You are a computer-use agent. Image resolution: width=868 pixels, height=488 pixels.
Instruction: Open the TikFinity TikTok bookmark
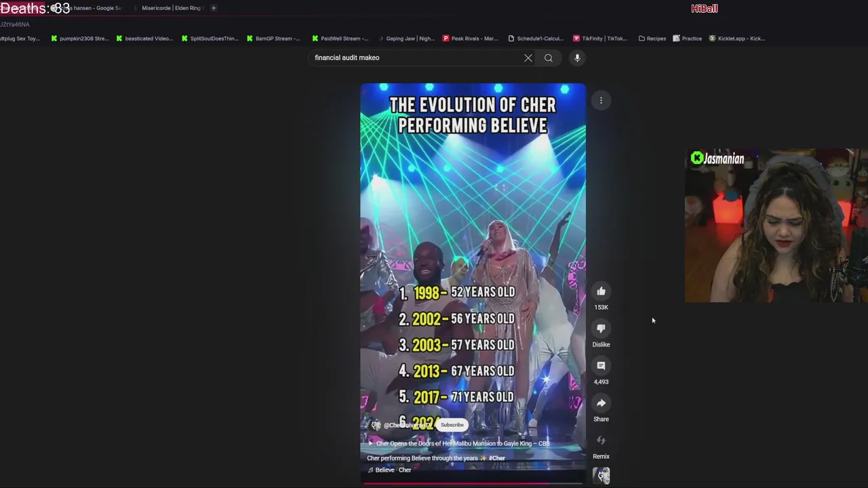click(600, 39)
